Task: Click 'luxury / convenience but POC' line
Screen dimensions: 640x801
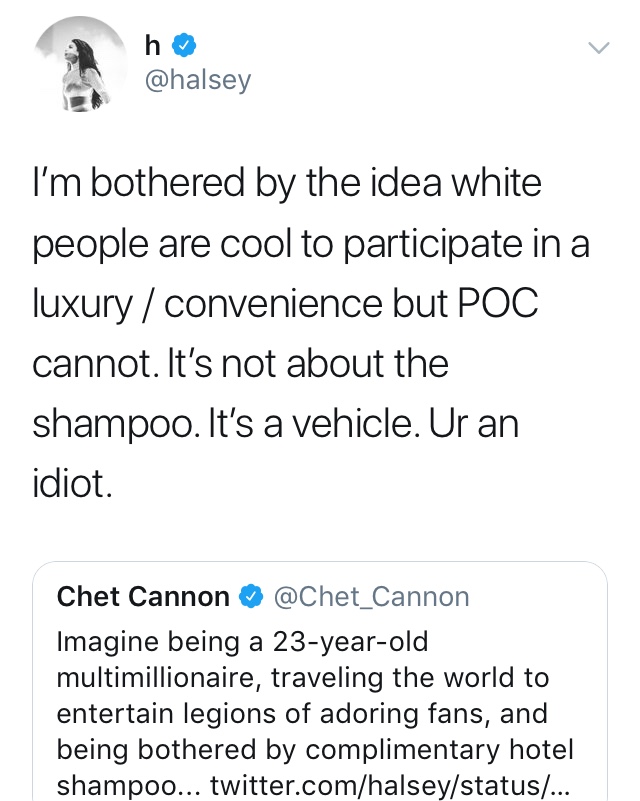Action: (x=285, y=304)
